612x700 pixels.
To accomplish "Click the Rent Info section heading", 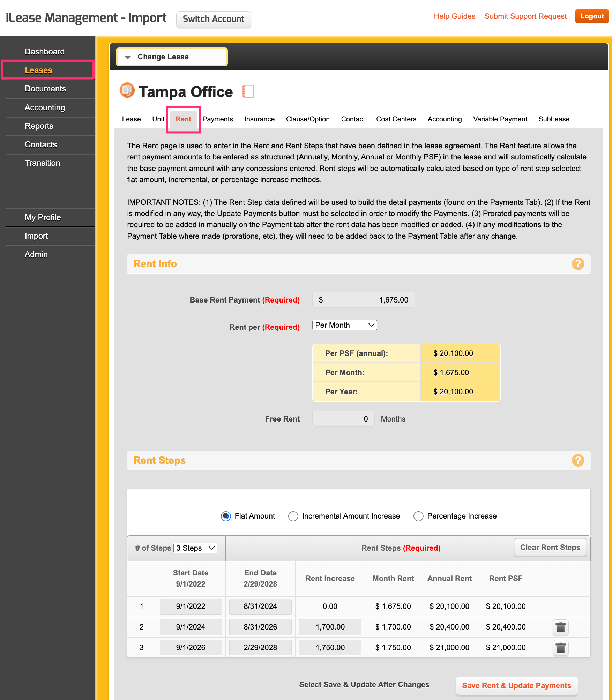I will pyautogui.click(x=155, y=264).
